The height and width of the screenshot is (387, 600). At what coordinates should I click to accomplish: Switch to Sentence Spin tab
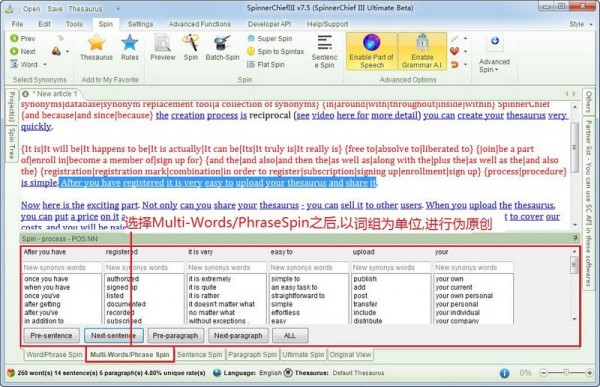(199, 355)
